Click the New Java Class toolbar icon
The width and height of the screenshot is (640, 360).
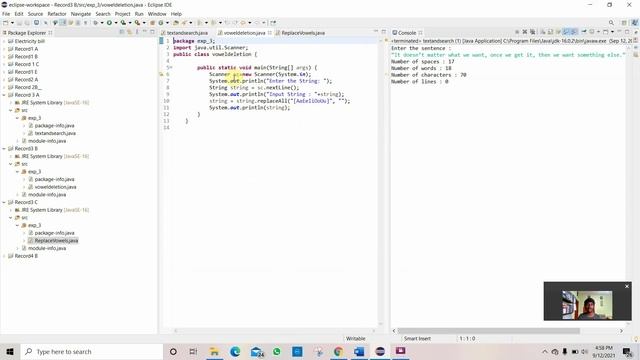tap(160, 23)
